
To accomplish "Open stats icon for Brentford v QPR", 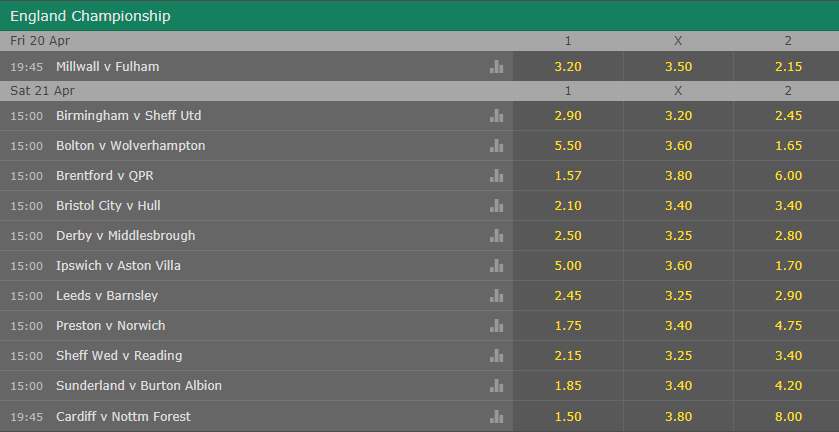I will pyautogui.click(x=497, y=176).
